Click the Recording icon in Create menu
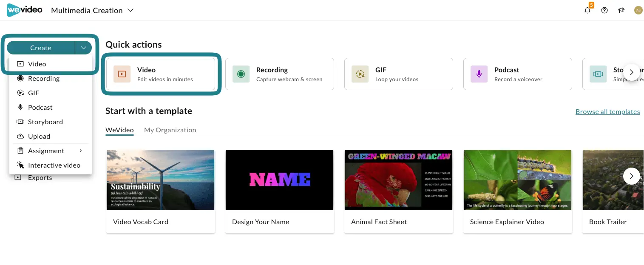The image size is (644, 265). (x=20, y=78)
